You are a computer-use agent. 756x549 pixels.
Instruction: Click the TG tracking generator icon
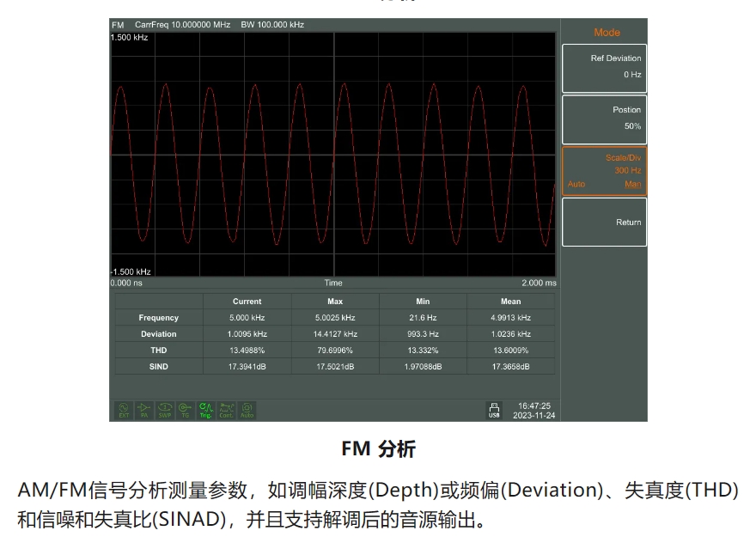[x=185, y=411]
